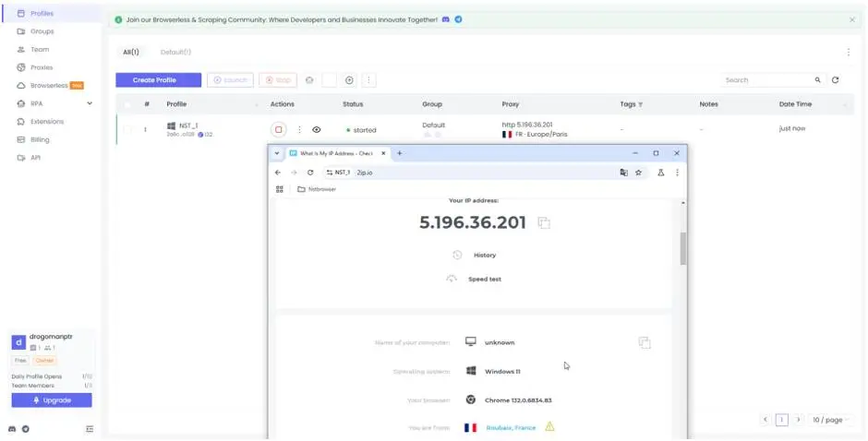
Task: Click the Stop toolbar button
Action: click(x=278, y=80)
